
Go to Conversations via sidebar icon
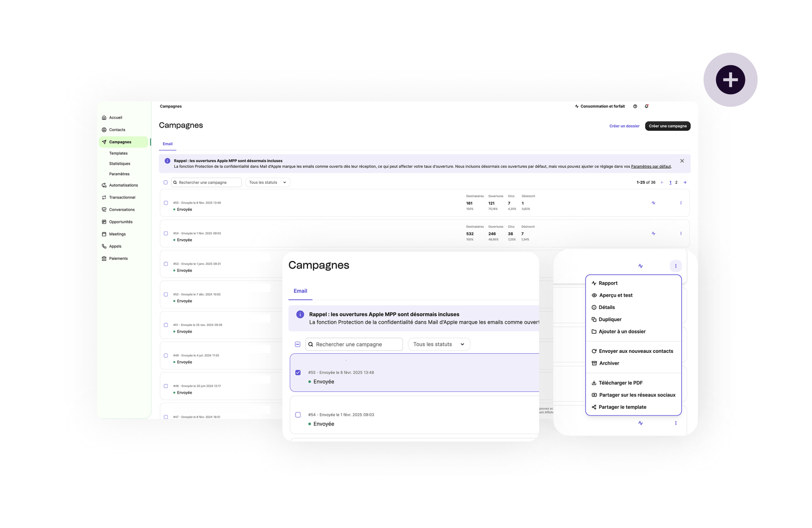[121, 209]
